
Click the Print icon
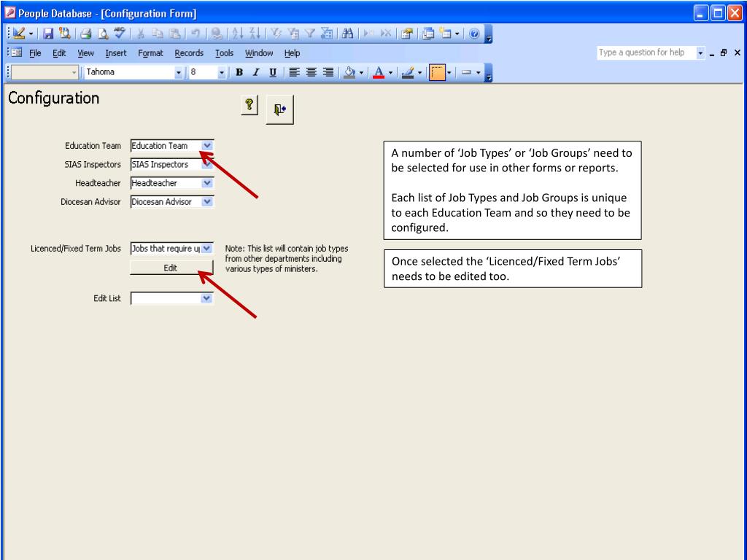(x=86, y=34)
